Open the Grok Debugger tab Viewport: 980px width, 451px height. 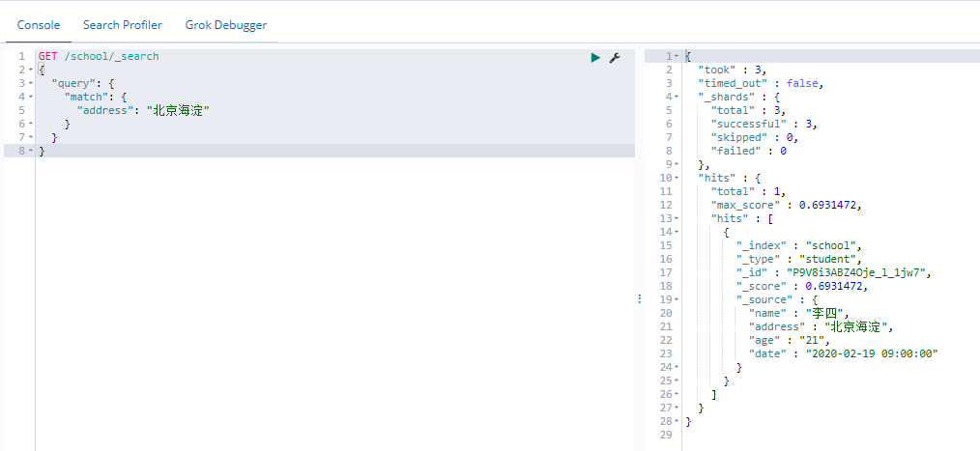click(x=226, y=25)
